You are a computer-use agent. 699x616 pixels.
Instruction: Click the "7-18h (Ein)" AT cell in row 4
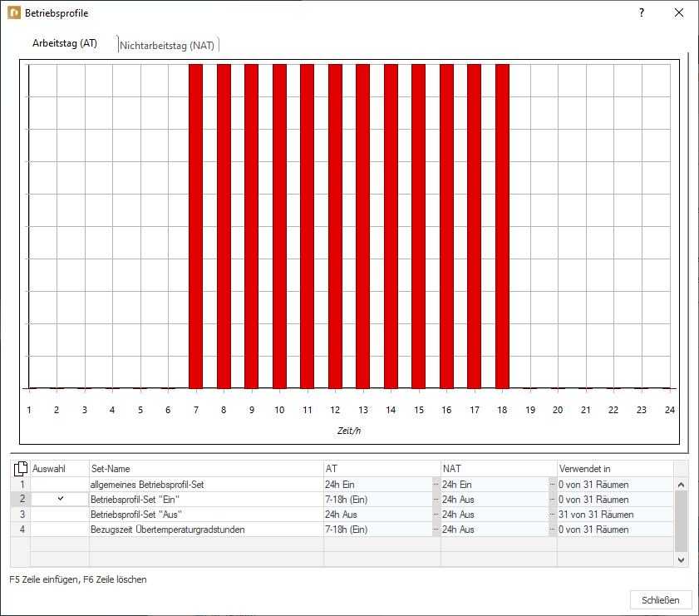(378, 530)
